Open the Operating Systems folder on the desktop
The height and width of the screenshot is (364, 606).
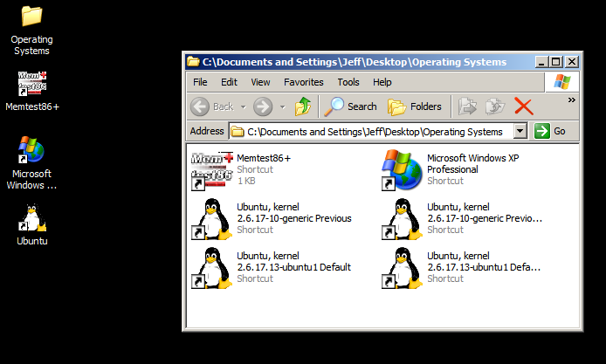tap(31, 17)
